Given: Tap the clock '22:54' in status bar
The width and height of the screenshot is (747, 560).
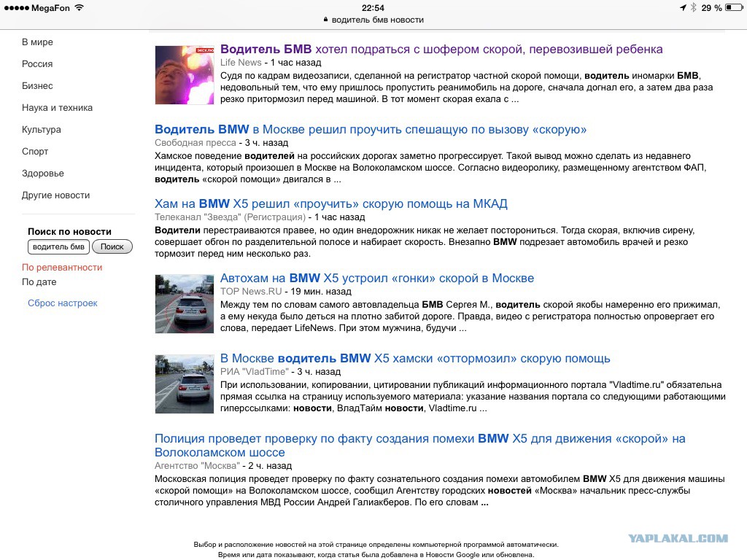Looking at the screenshot, I should coord(373,7).
